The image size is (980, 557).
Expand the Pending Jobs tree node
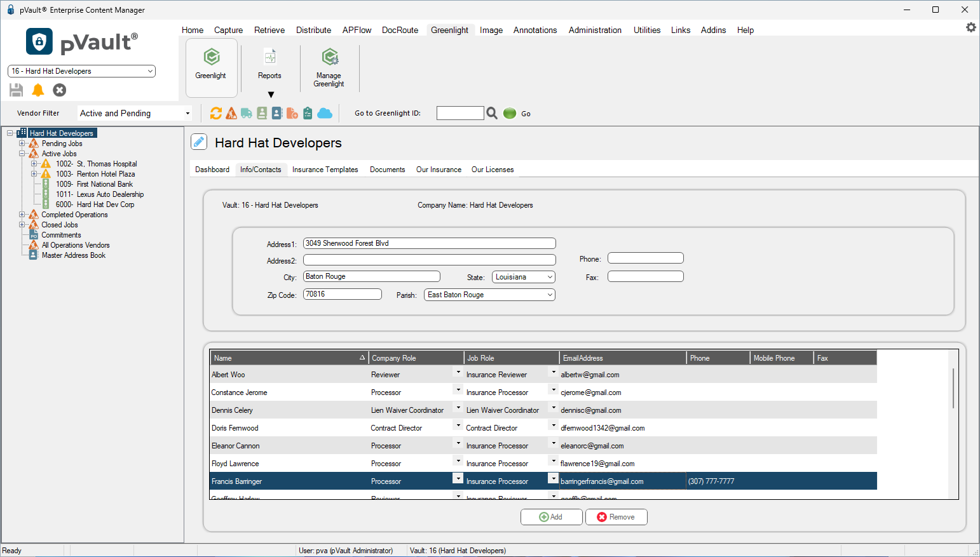pos(22,144)
